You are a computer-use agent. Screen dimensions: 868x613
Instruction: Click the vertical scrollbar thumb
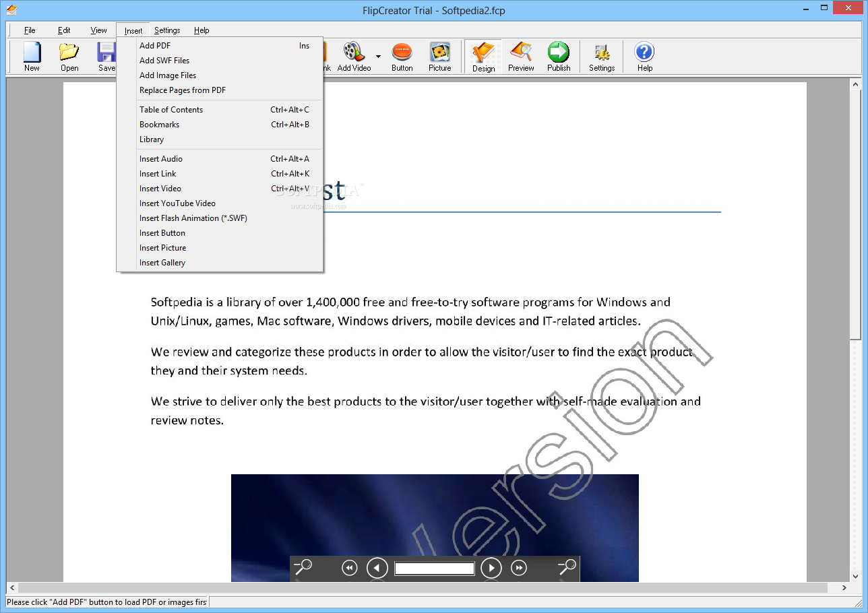(856, 215)
